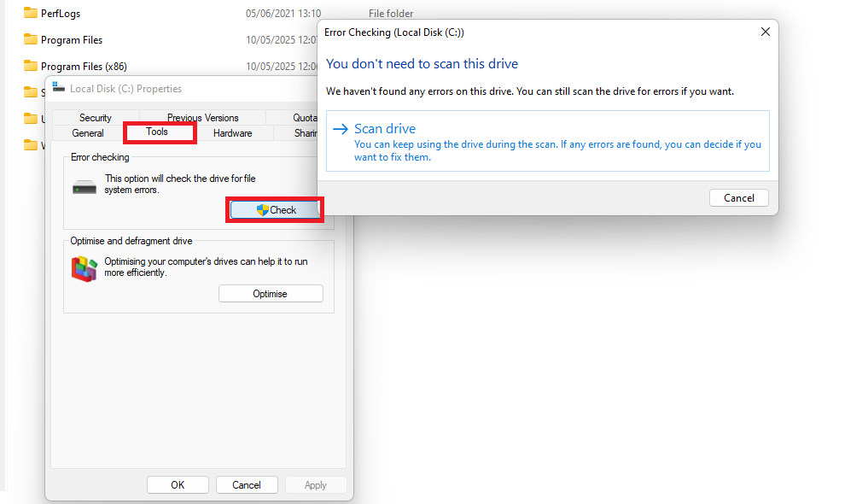
Task: Click Cancel in the Properties dialog
Action: [247, 484]
